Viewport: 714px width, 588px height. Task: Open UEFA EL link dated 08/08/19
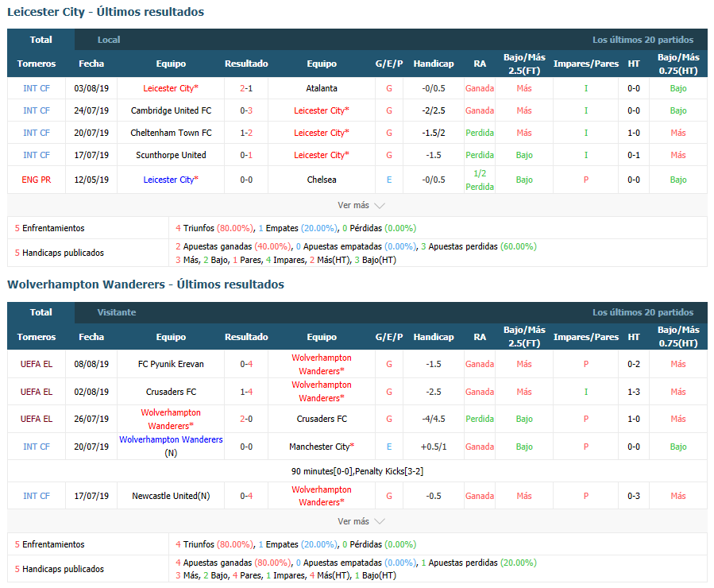(x=37, y=365)
